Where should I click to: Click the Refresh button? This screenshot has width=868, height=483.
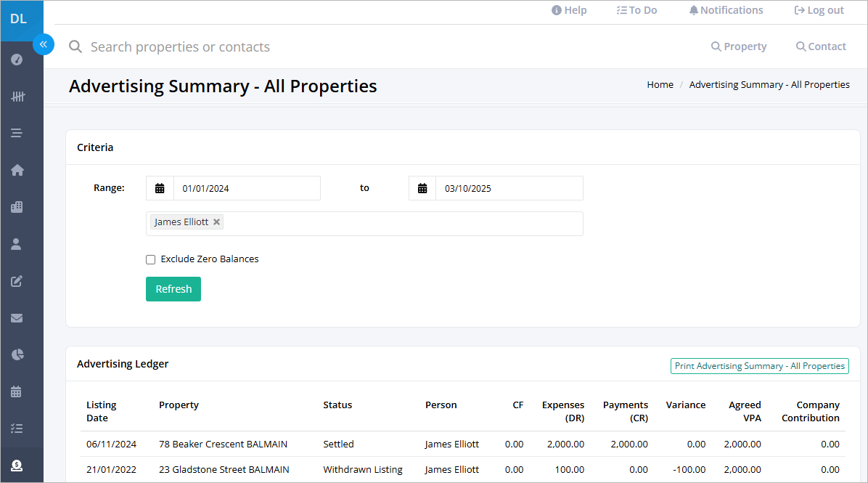coord(173,289)
